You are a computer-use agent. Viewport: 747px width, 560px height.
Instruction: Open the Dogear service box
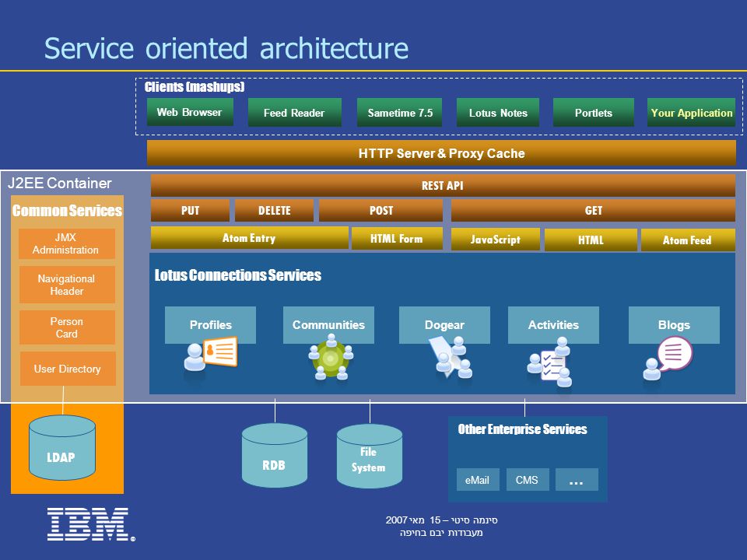tap(444, 325)
